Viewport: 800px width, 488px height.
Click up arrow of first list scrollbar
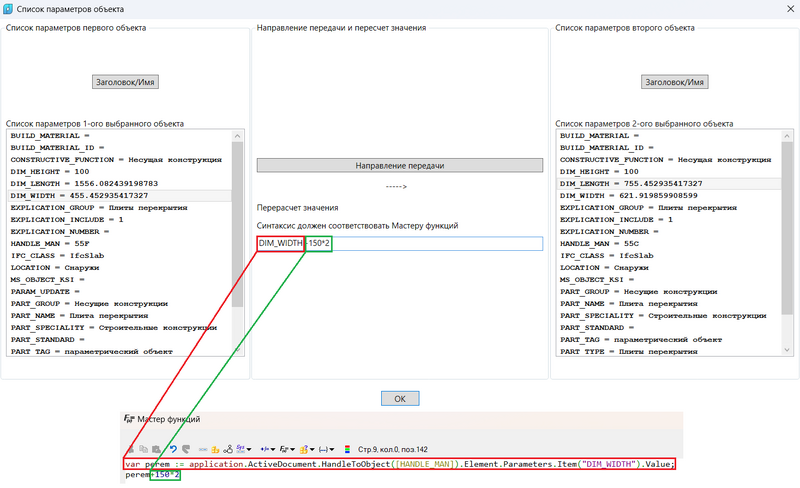(x=237, y=136)
